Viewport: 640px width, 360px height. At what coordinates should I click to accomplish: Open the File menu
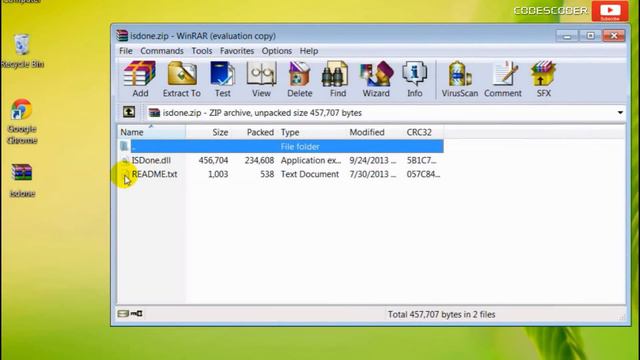click(x=126, y=51)
